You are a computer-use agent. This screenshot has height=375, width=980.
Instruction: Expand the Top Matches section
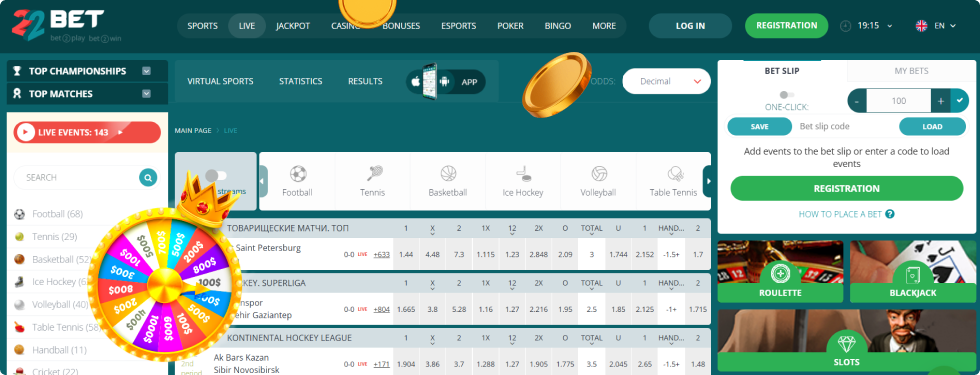(x=146, y=94)
